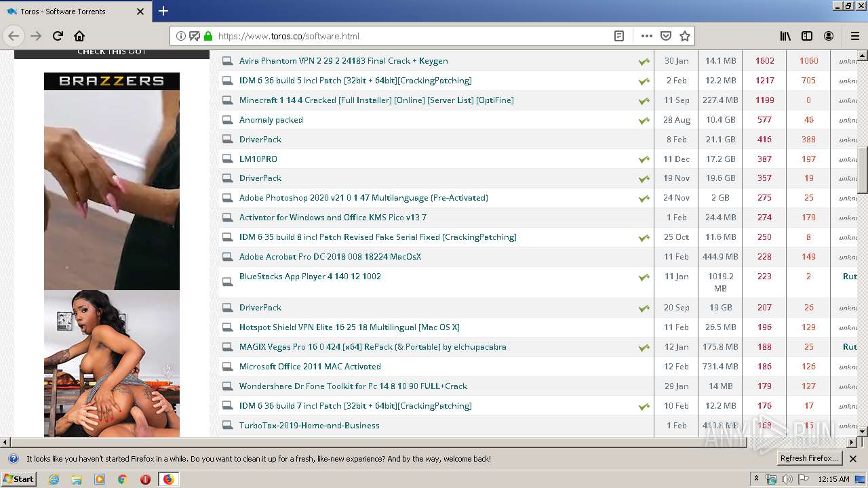Click the Refresh Firefox button
Image resolution: width=868 pixels, height=488 pixels.
pos(809,458)
